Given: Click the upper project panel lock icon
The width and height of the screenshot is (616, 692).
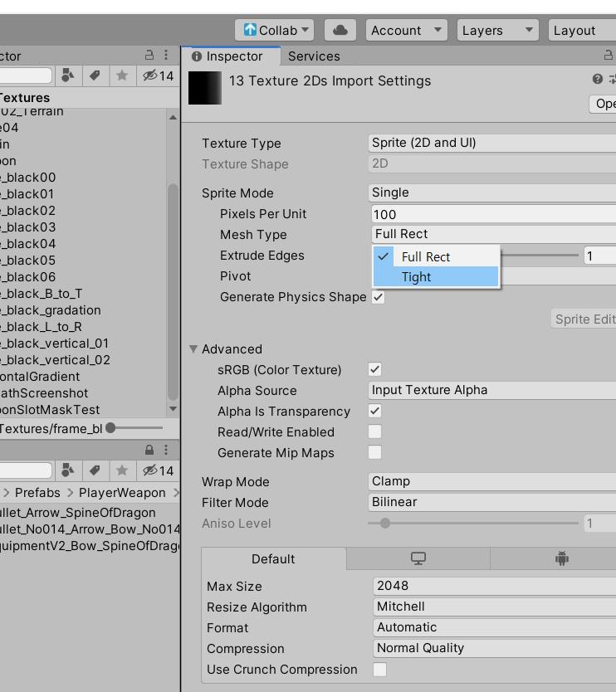Looking at the screenshot, I should point(149,55).
